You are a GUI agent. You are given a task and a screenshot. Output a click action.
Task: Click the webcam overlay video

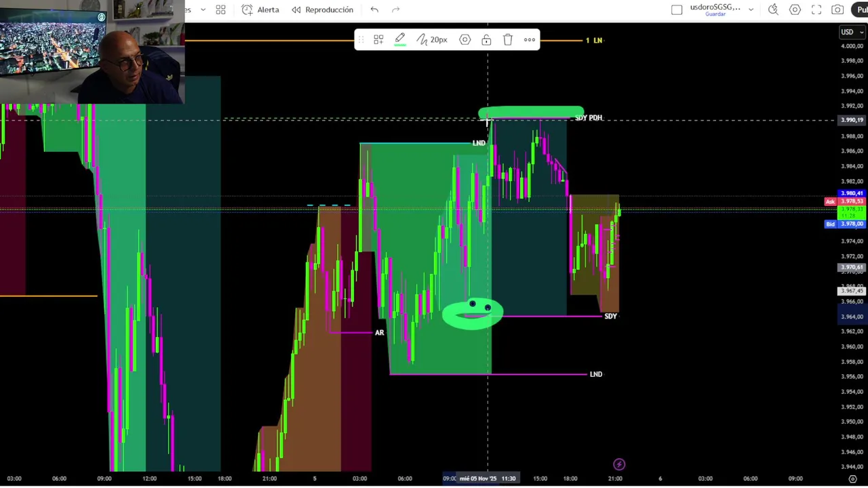click(92, 52)
